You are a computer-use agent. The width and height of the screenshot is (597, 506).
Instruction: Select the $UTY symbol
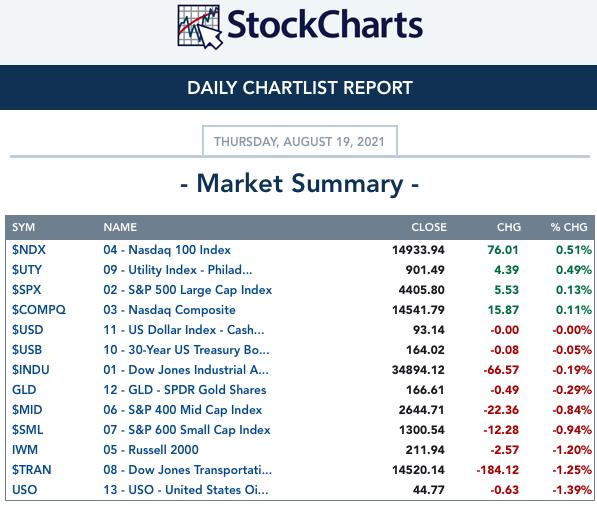(27, 270)
